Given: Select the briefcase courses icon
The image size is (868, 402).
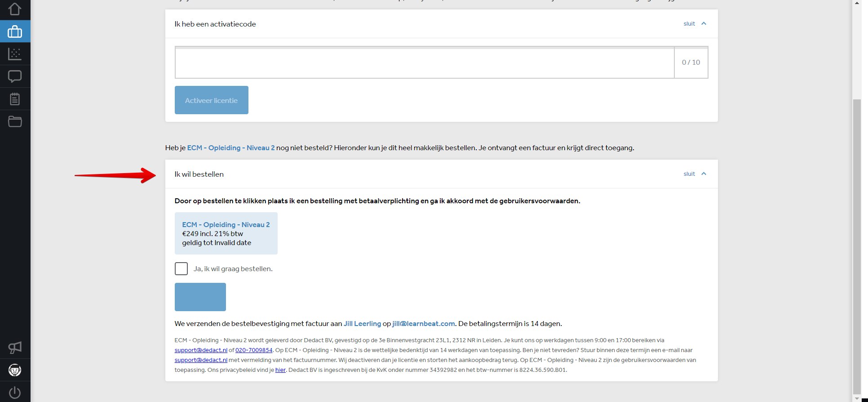Looking at the screenshot, I should point(15,31).
